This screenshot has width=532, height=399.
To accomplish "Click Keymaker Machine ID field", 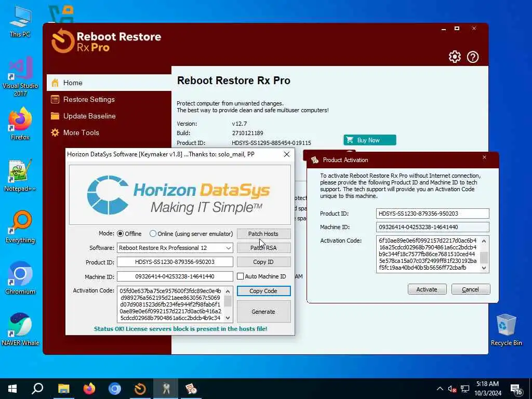I will pos(175,276).
